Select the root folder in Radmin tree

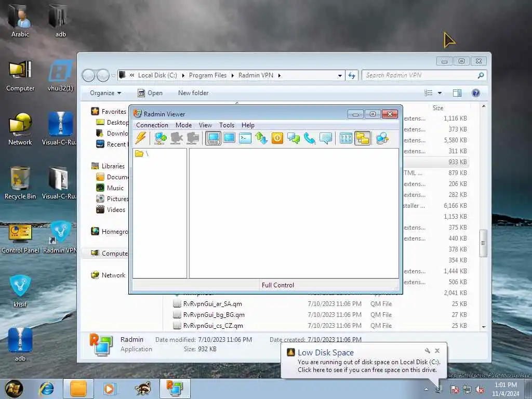point(142,154)
